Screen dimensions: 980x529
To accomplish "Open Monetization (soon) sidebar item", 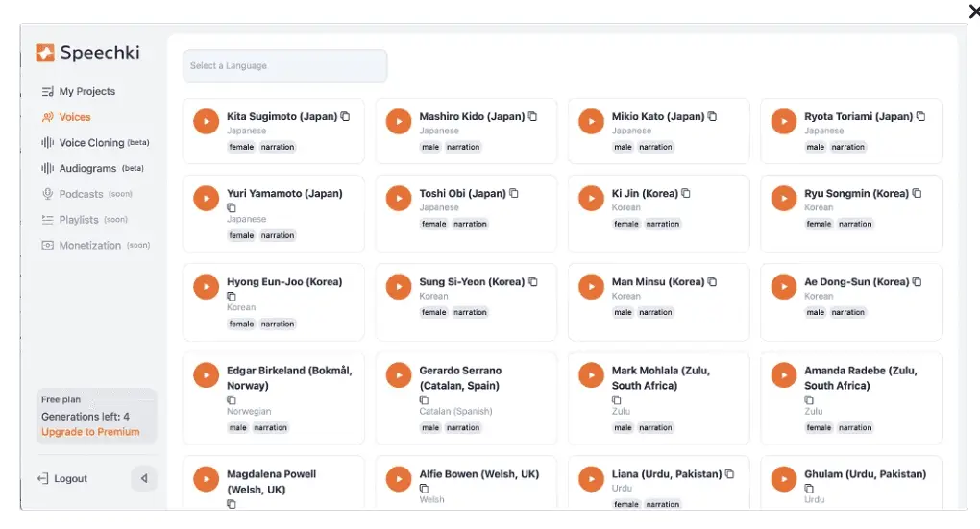I will coord(96,246).
